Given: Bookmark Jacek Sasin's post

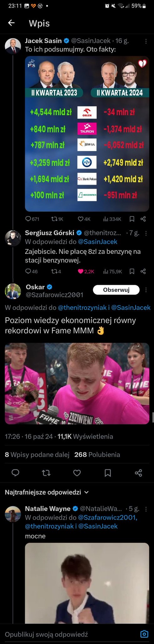Looking at the screenshot, I should [132, 219].
